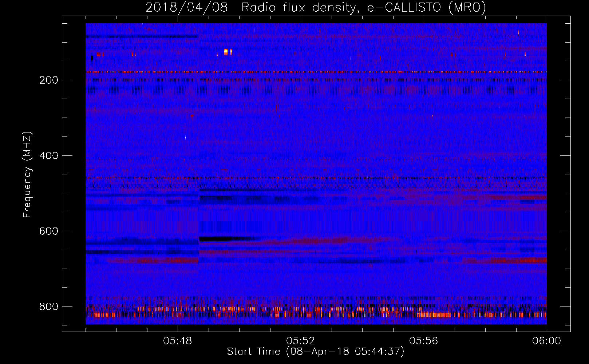The width and height of the screenshot is (589, 364).
Task: Click the 'Start Time (08-Apr-18 05:44:37)' label
Action: pyautogui.click(x=316, y=352)
